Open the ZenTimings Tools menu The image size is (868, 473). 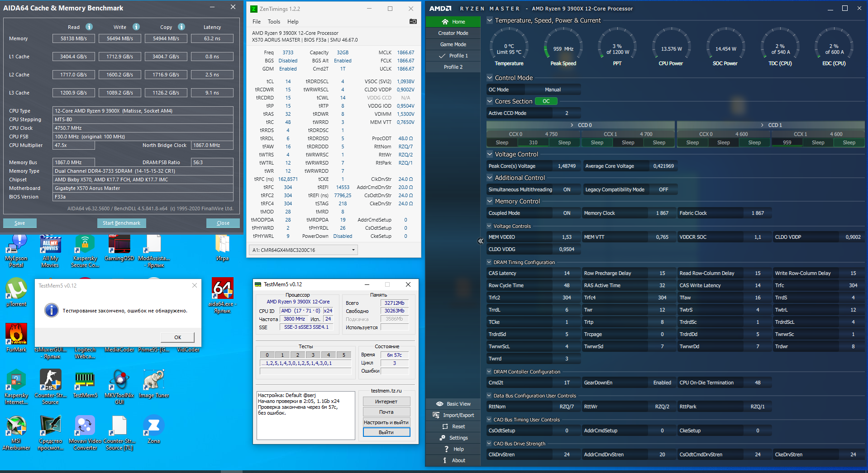click(274, 21)
